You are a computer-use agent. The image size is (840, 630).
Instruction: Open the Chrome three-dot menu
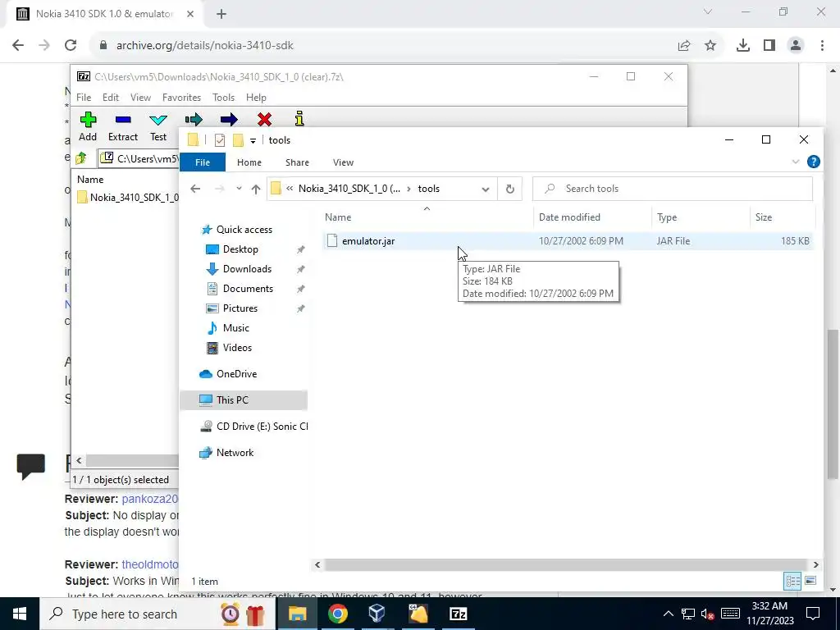click(x=822, y=46)
